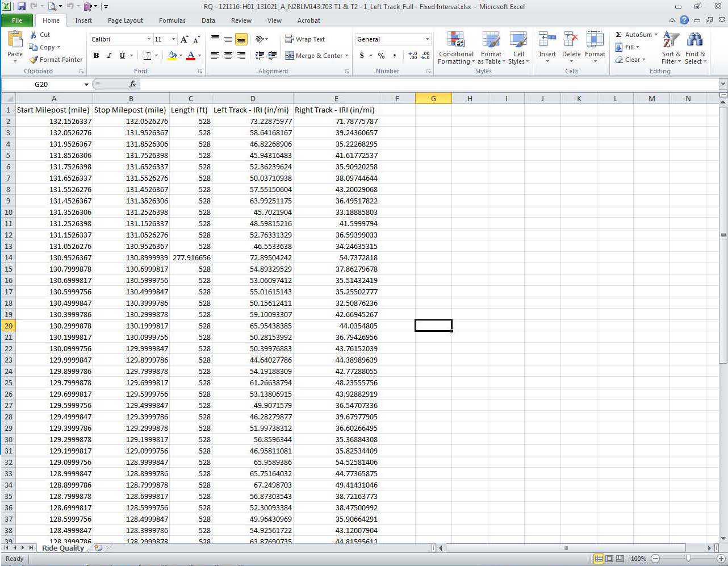Open the font name Calibri dropdown
Image resolution: width=728 pixels, height=566 pixels.
149,39
